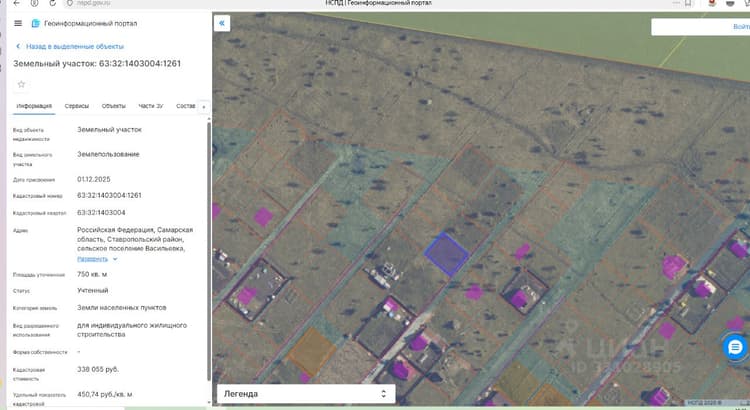This screenshot has height=410, width=750.
Task: Click the info panel vertical scrollbar
Action: point(209,251)
